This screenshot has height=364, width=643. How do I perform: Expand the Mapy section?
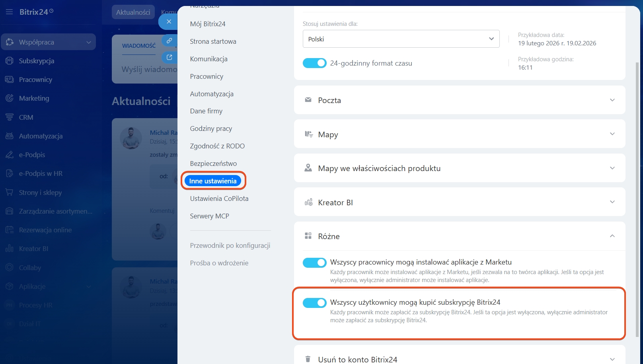[x=612, y=134]
